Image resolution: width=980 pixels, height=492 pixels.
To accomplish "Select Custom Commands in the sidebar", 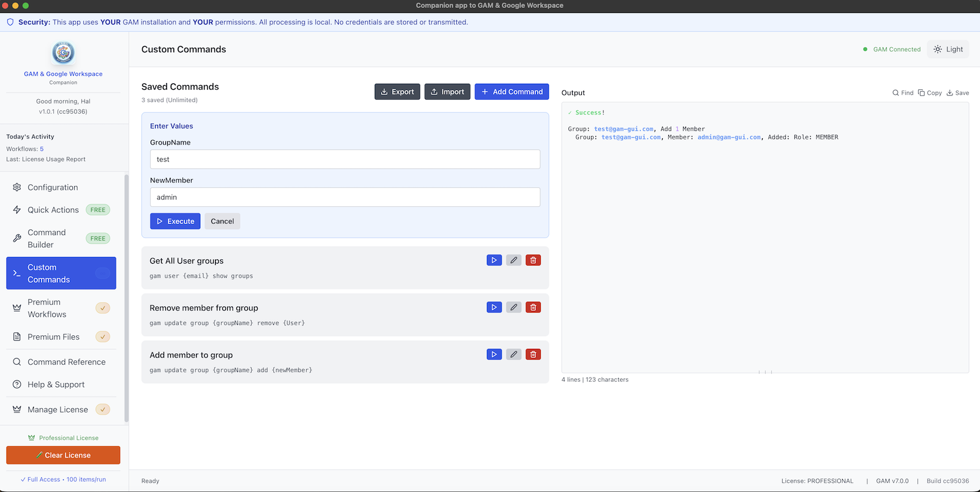I will [x=61, y=274].
